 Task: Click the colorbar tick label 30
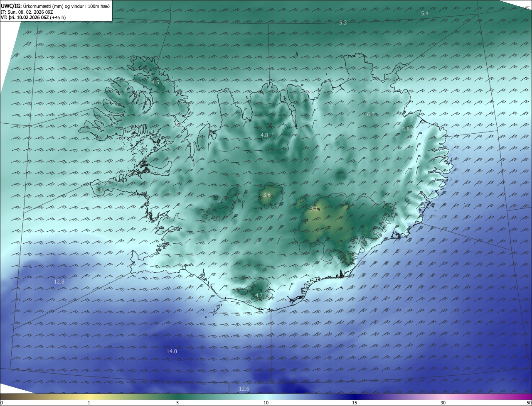pos(443,403)
